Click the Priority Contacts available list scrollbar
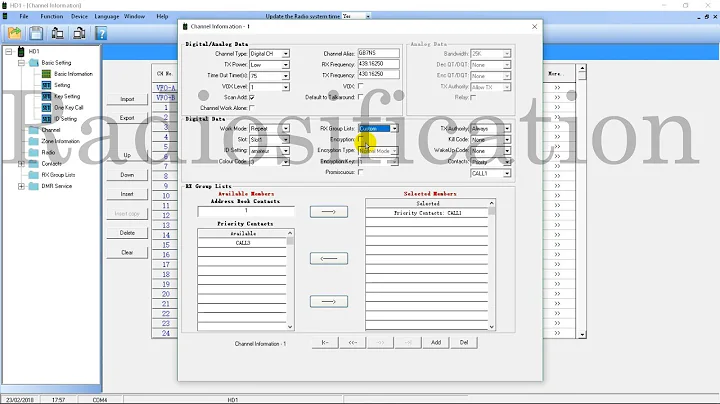The width and height of the screenshot is (720, 404). pos(290,279)
